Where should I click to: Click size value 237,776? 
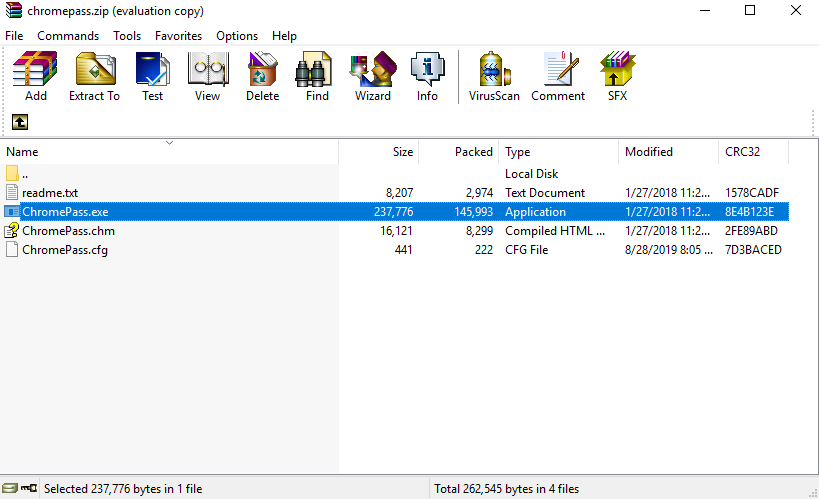(393, 212)
